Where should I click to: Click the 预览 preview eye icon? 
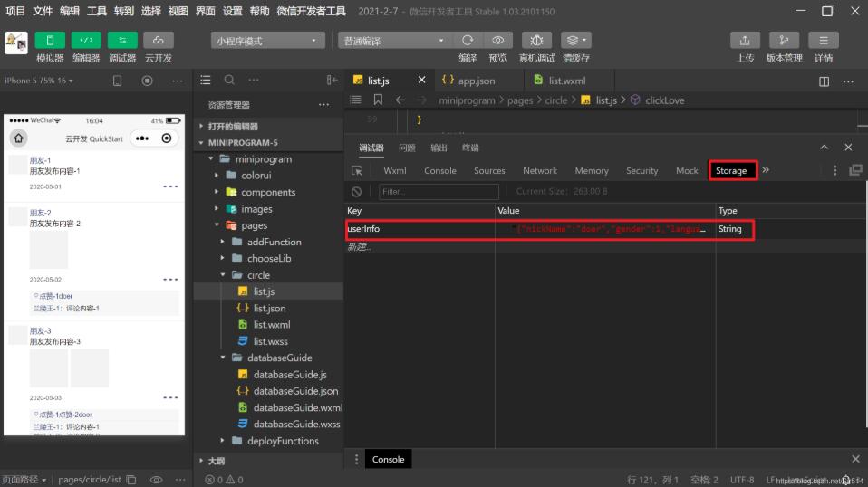point(497,41)
